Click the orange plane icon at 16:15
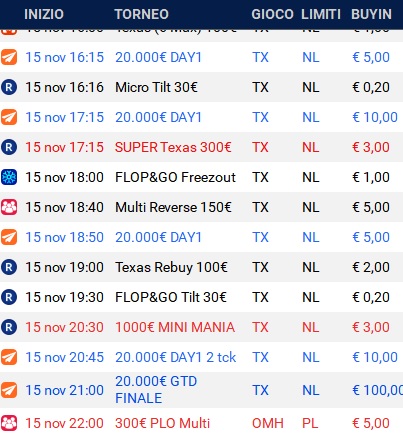 9,57
